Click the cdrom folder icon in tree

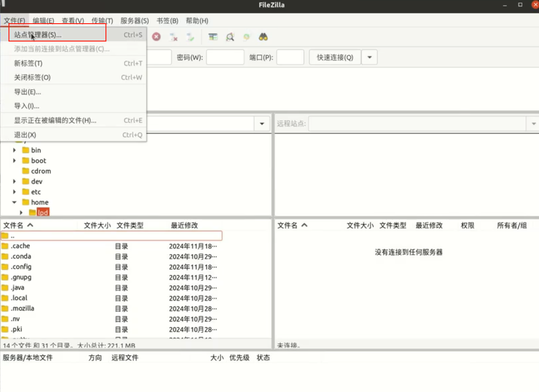[x=25, y=171]
